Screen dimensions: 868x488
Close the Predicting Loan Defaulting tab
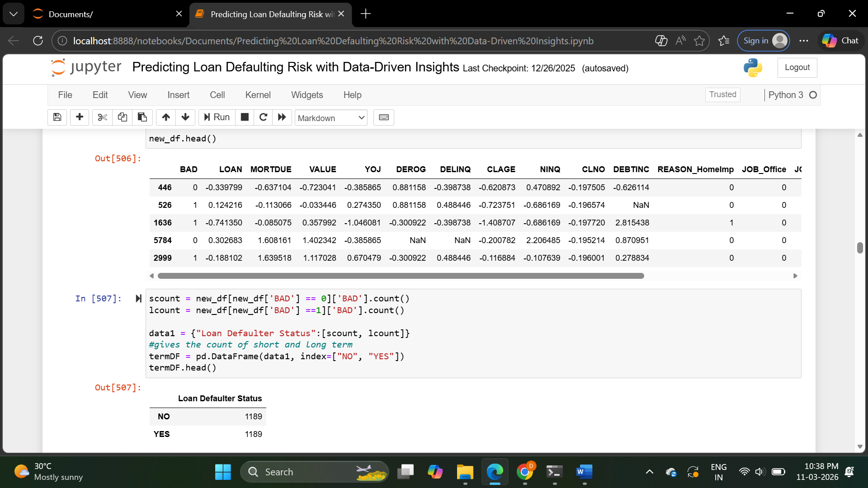(341, 14)
